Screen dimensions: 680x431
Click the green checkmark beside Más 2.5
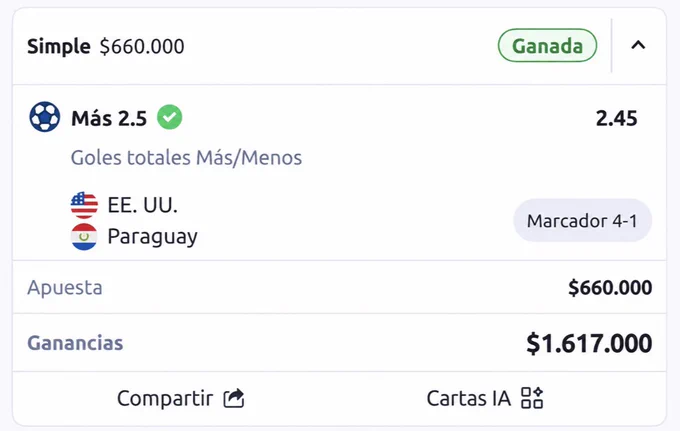point(170,117)
